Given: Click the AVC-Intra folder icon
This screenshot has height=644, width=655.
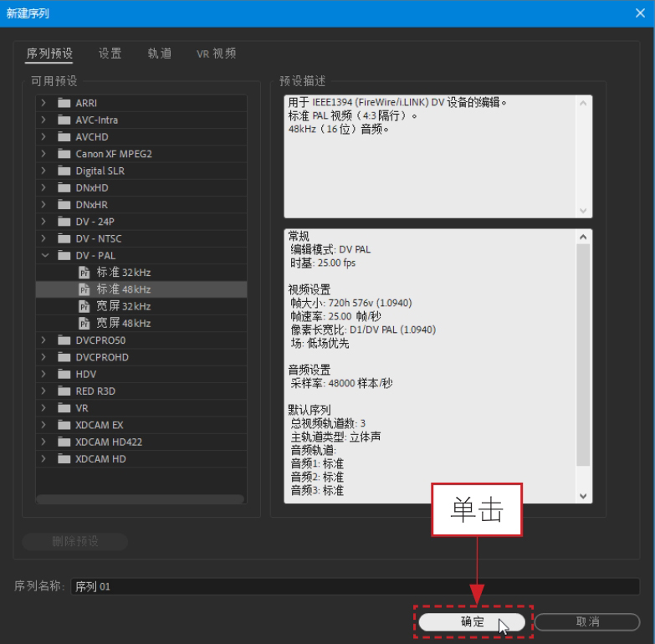Looking at the screenshot, I should click(64, 120).
